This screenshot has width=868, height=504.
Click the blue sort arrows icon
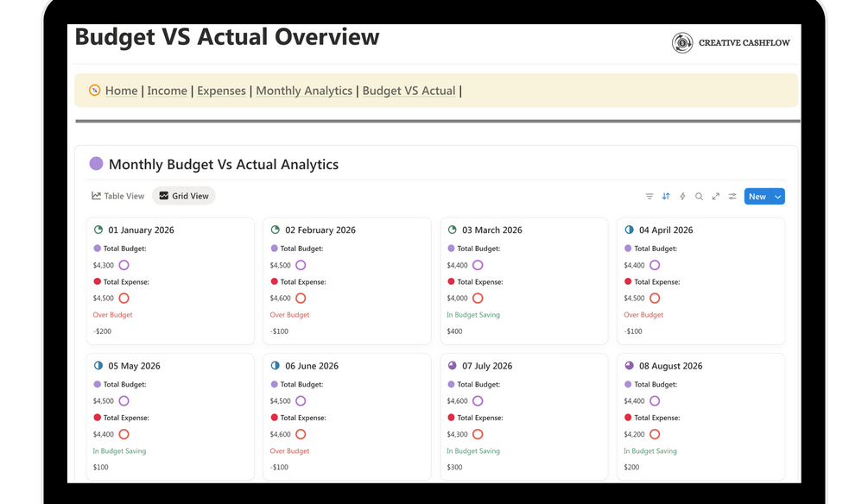coord(666,197)
